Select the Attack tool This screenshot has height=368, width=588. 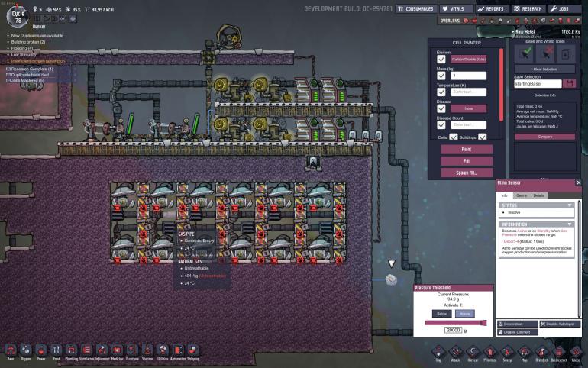[x=457, y=351]
